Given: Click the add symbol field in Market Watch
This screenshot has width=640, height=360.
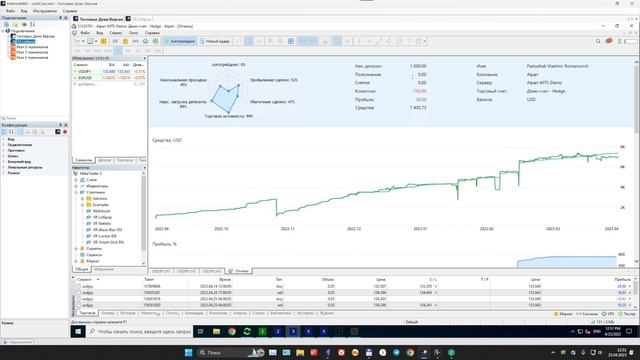Looking at the screenshot, I should [x=109, y=84].
